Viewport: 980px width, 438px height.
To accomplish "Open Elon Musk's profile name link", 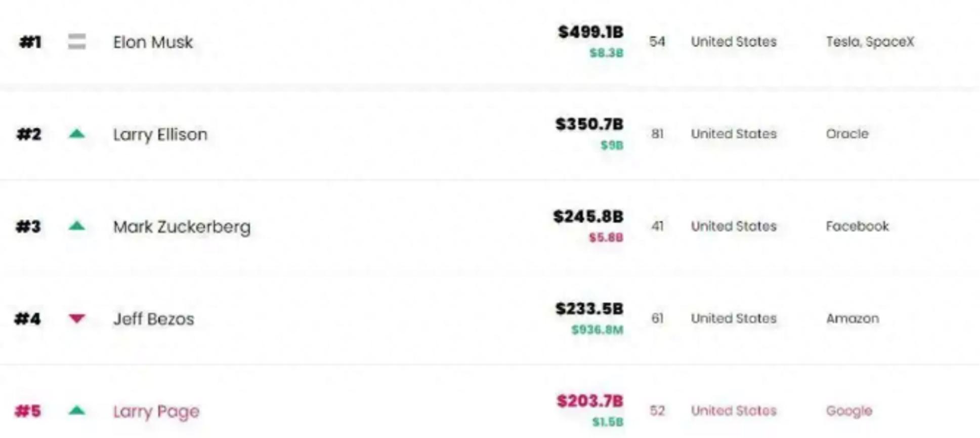I will click(x=153, y=42).
